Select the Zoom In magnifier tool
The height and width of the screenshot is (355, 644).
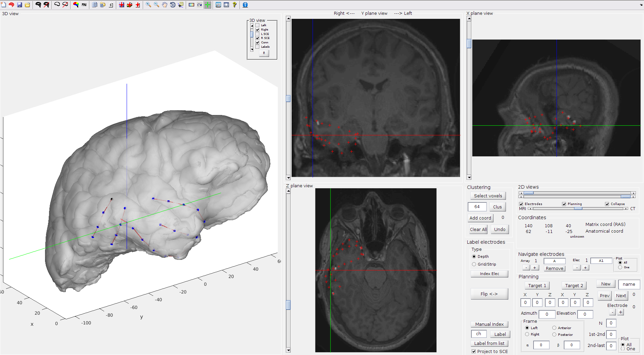pos(148,5)
